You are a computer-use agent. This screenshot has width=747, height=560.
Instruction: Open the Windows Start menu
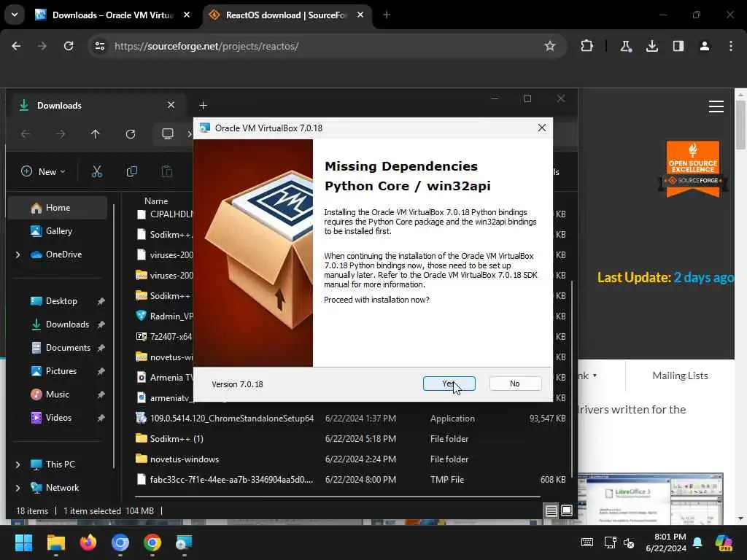pos(23,542)
